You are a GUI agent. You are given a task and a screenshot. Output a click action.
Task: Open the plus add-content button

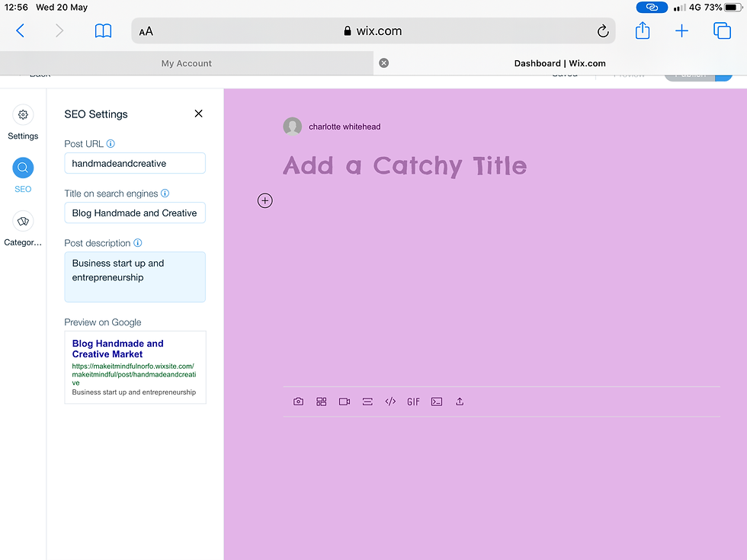click(265, 200)
